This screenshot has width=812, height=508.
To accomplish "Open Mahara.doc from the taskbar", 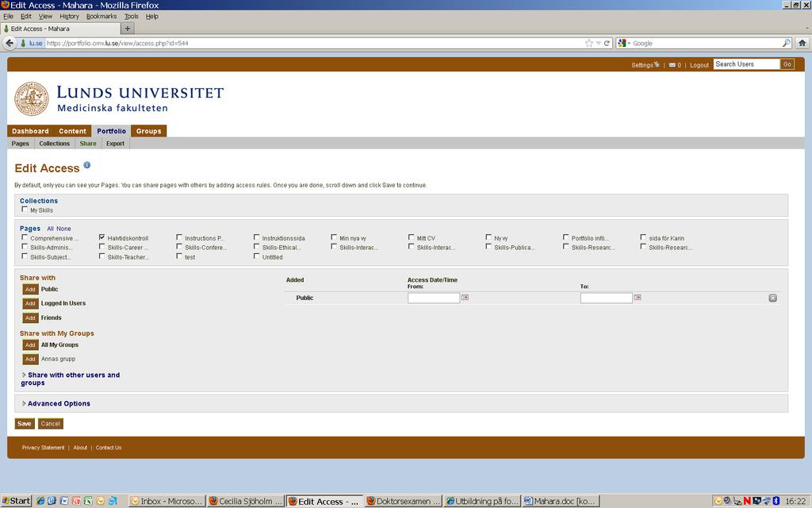I will pyautogui.click(x=561, y=502).
